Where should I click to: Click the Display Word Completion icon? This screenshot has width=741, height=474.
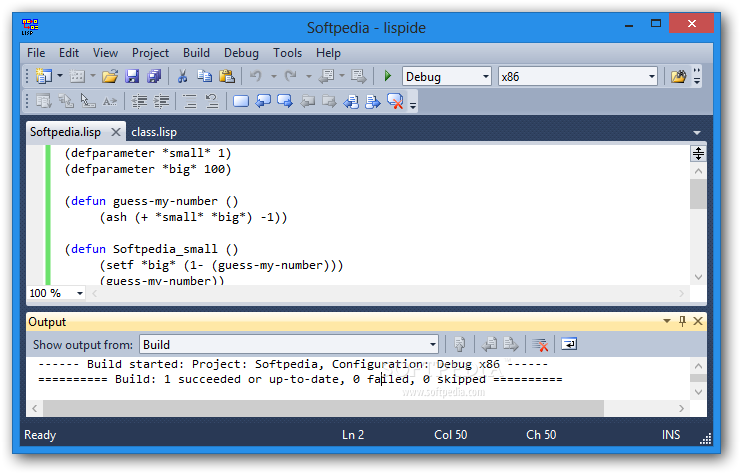[x=110, y=101]
